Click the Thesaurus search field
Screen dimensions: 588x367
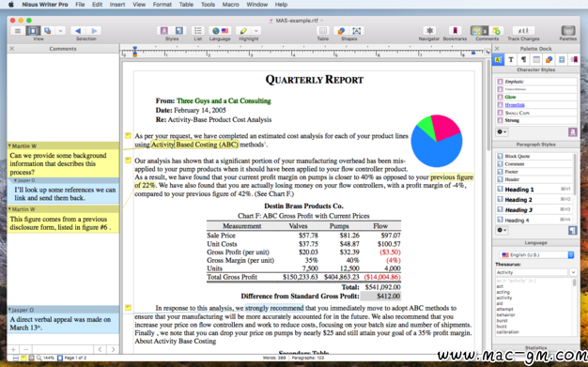point(531,272)
